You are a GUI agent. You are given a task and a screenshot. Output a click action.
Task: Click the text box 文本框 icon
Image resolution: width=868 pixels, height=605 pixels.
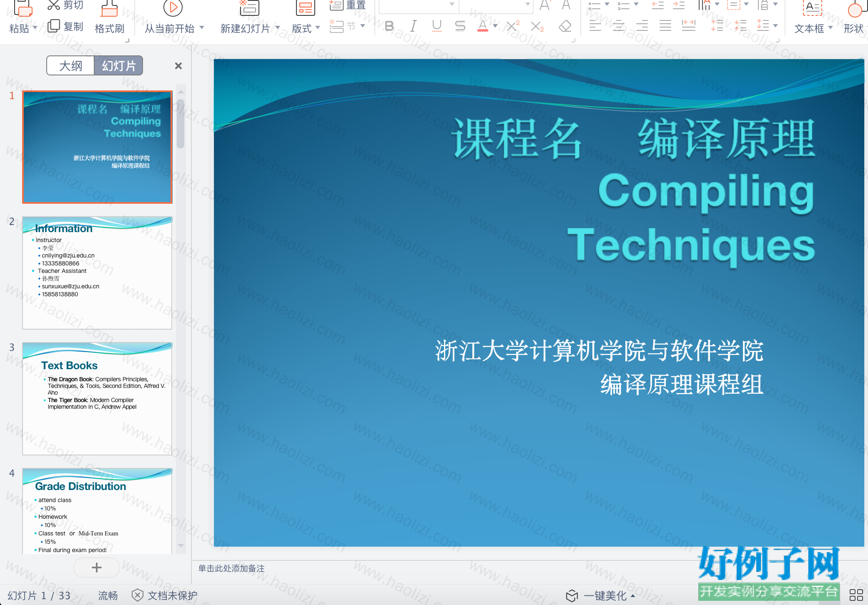point(812,7)
